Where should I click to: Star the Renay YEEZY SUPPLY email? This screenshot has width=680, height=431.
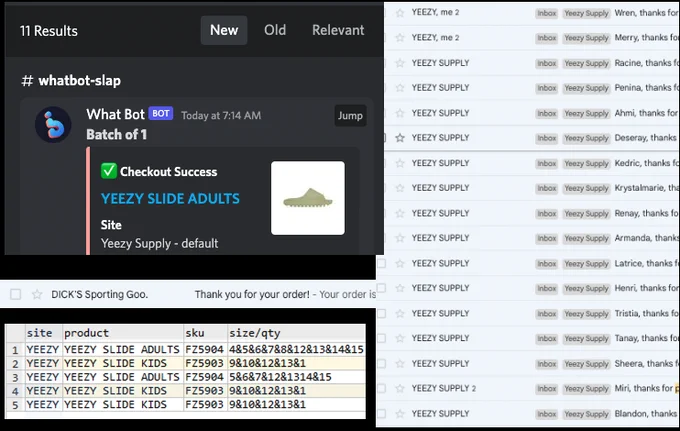(400, 213)
